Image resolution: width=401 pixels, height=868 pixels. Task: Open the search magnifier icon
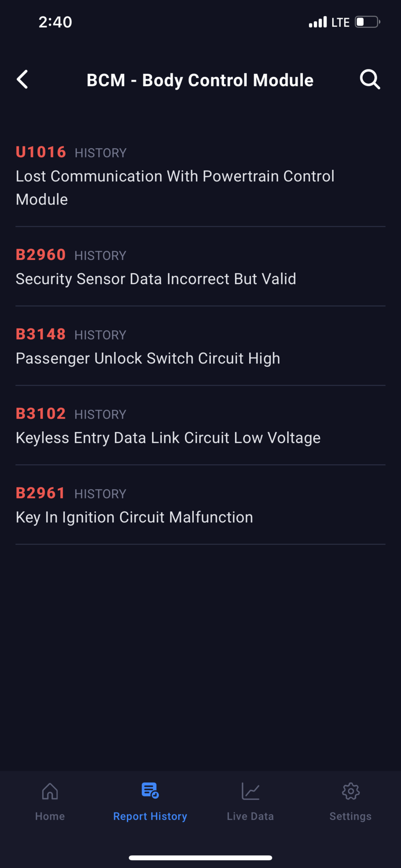click(x=370, y=80)
